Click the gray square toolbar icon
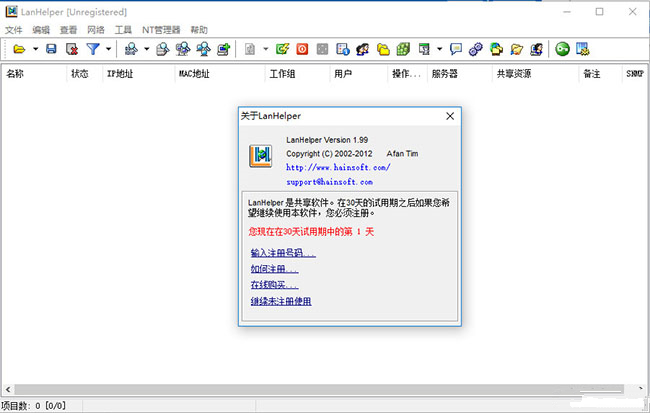The width and height of the screenshot is (650, 413). (323, 49)
